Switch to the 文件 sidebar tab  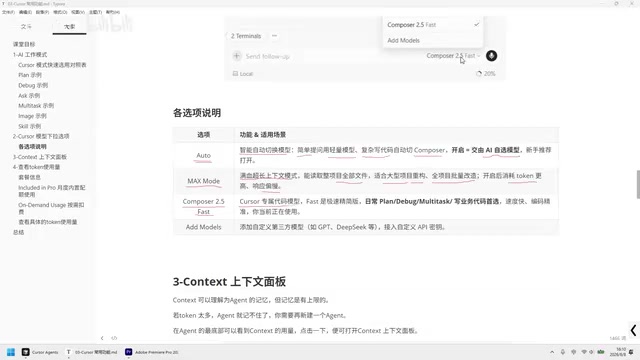[x=26, y=27]
